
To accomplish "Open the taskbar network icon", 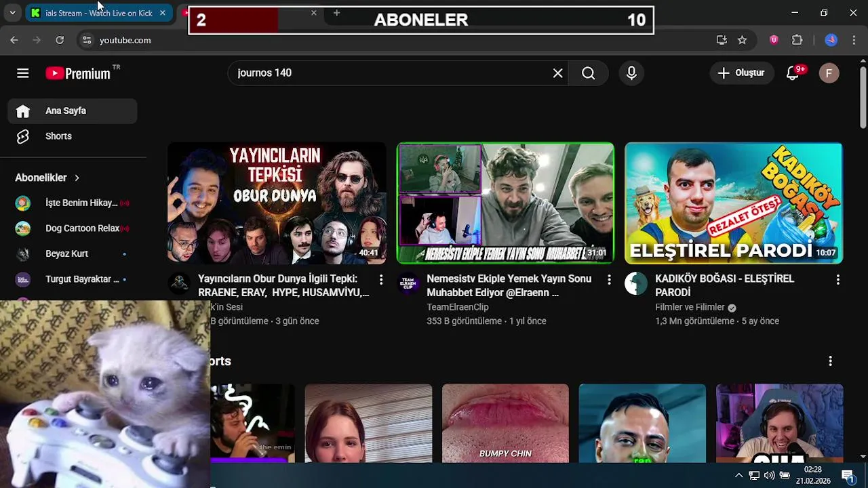I will coord(754,475).
